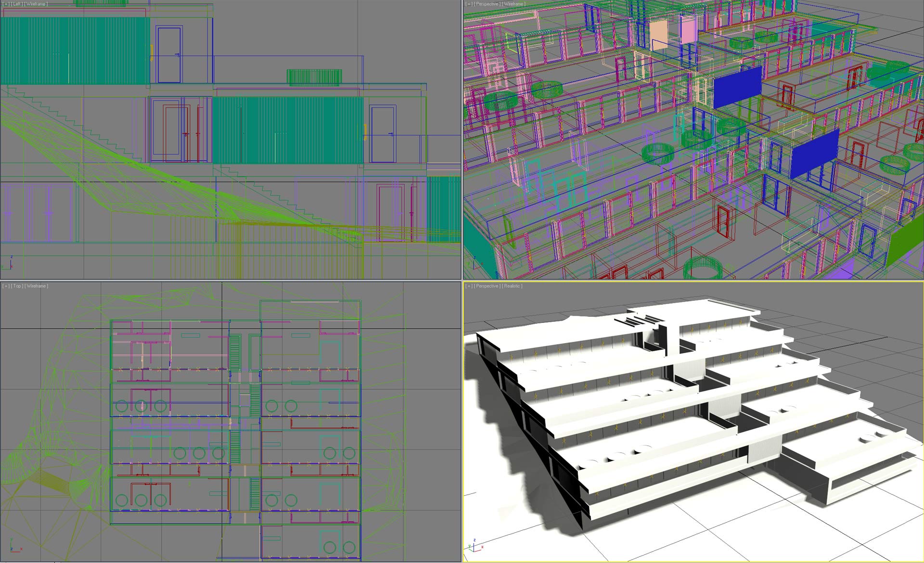The image size is (924, 563).
Task: Click the [Top] view label
Action: pyautogui.click(x=17, y=286)
